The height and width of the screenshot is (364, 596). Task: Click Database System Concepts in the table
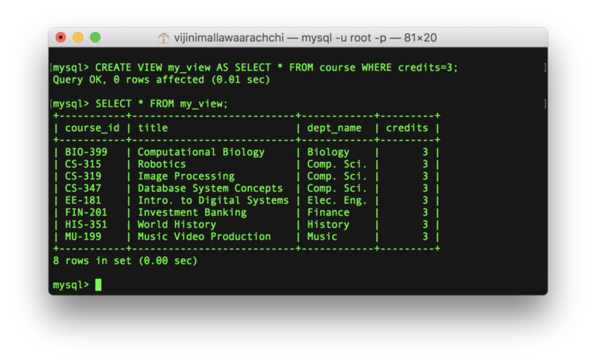click(x=210, y=188)
